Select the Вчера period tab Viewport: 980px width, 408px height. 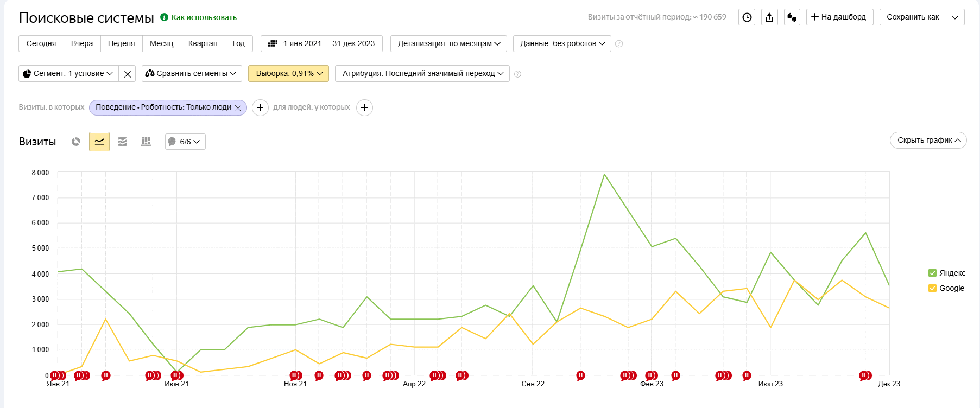tap(82, 43)
